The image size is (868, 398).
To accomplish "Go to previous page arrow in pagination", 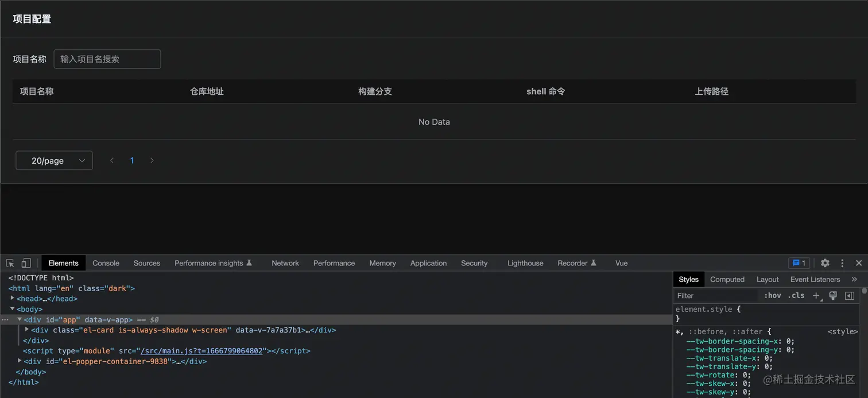I will tap(112, 161).
